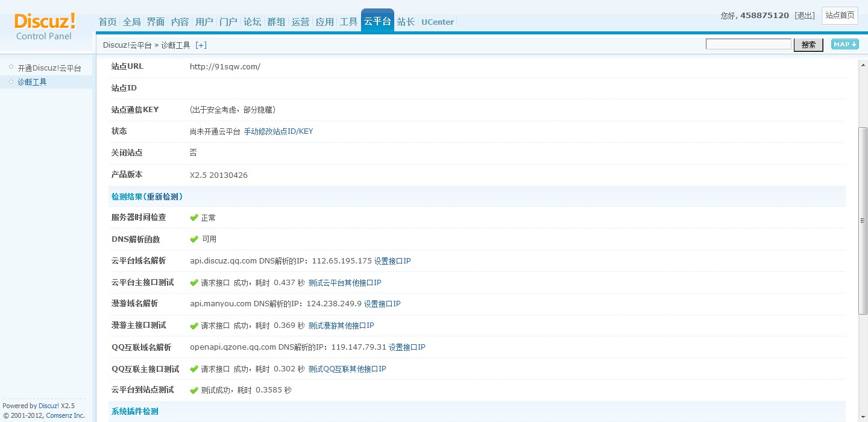The width and height of the screenshot is (868, 422).
Task: Go to the 用户 tab
Action: pos(204,22)
